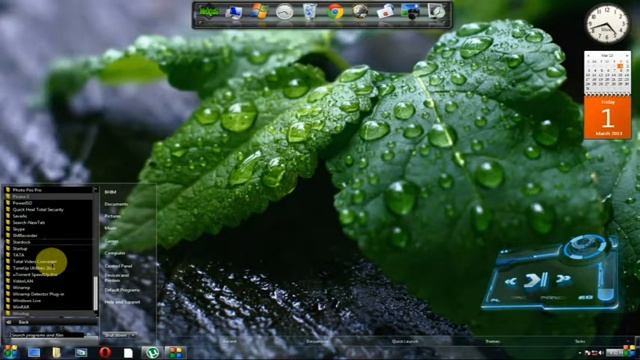This screenshot has height=360, width=640.
Task: Open Help and Support in the Start menu
Action: click(x=122, y=302)
